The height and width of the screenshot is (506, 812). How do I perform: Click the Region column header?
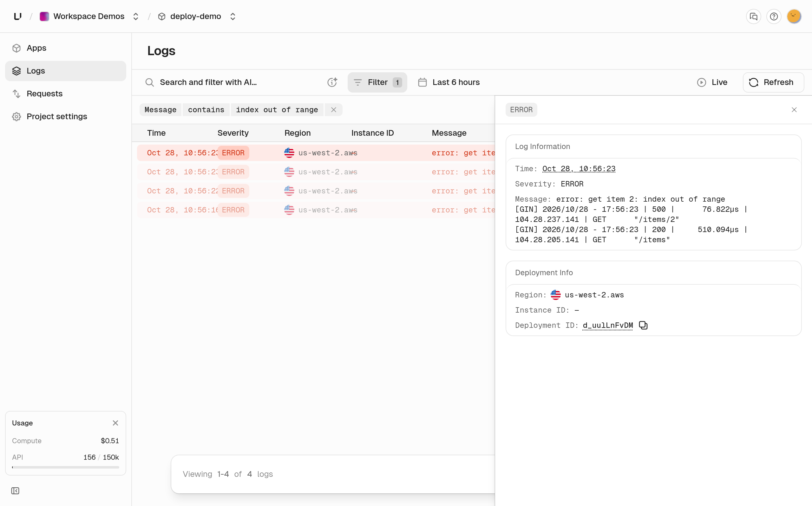click(x=298, y=133)
